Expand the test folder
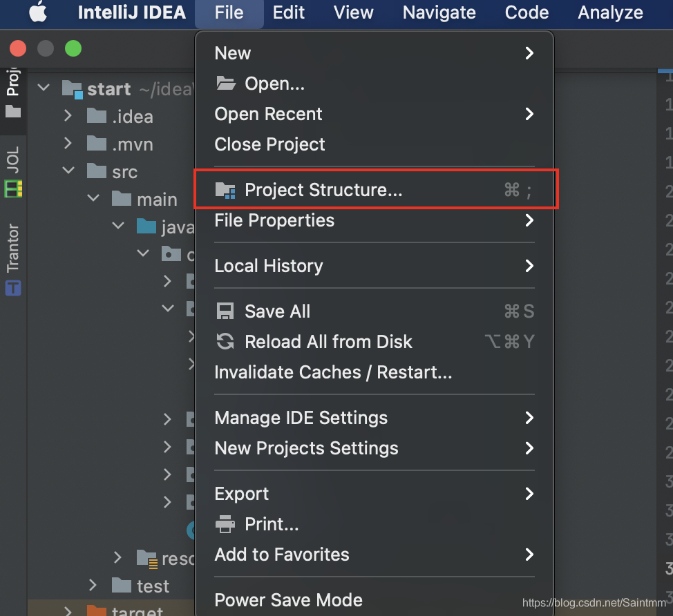 93,585
